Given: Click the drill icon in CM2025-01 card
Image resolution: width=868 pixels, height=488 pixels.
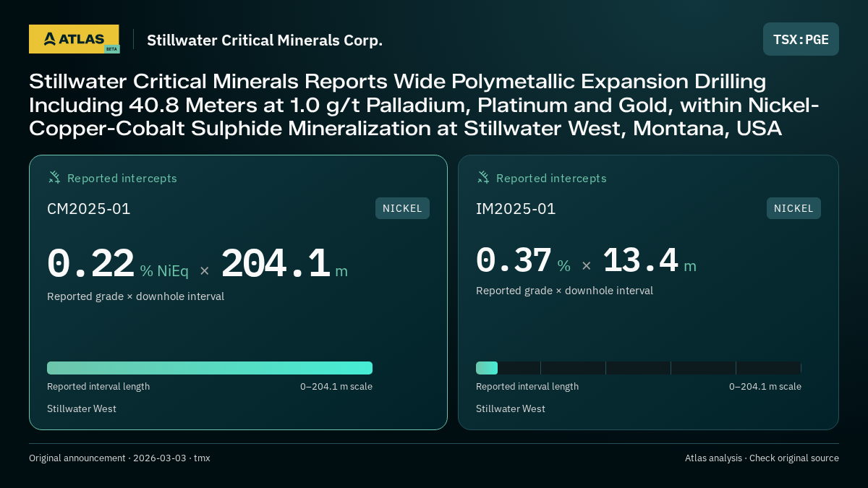Looking at the screenshot, I should (x=54, y=177).
